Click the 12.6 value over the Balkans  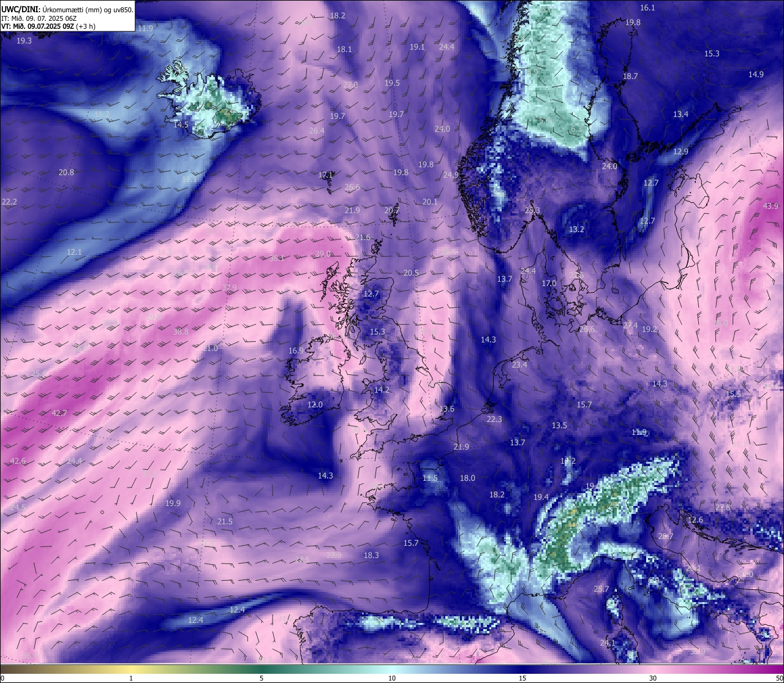[695, 520]
